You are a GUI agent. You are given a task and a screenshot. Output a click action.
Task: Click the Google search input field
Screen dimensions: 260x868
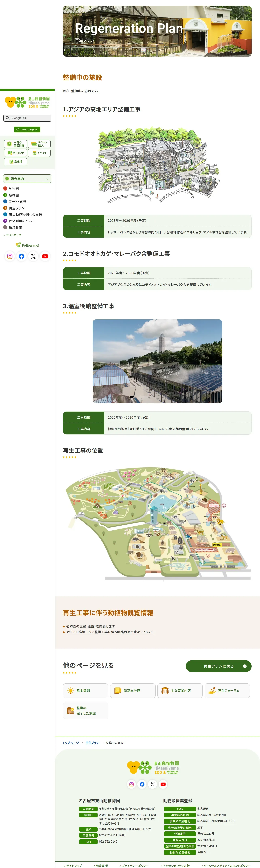click(27, 118)
